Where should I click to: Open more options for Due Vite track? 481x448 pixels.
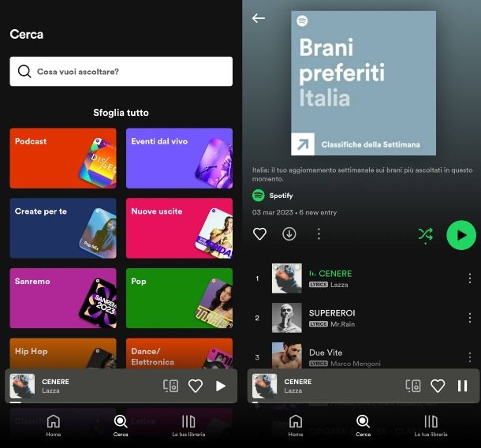pyautogui.click(x=470, y=357)
